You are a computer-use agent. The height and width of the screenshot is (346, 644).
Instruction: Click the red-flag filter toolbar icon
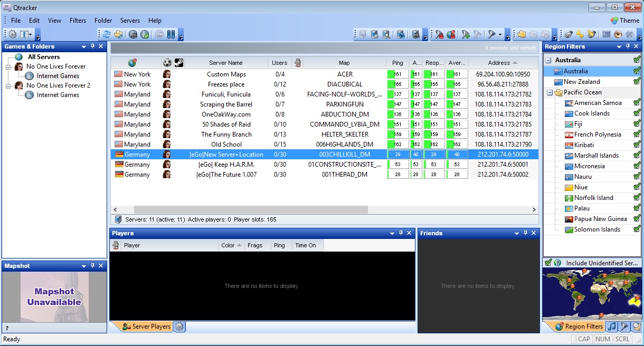tap(439, 34)
